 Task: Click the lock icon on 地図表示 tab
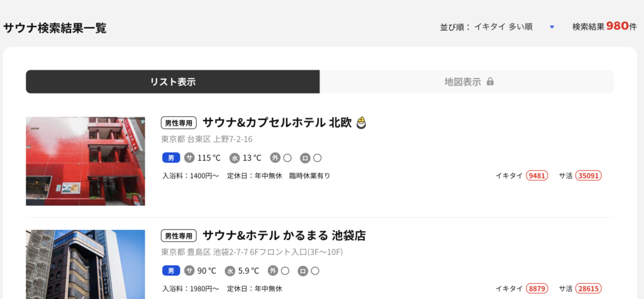coord(490,82)
